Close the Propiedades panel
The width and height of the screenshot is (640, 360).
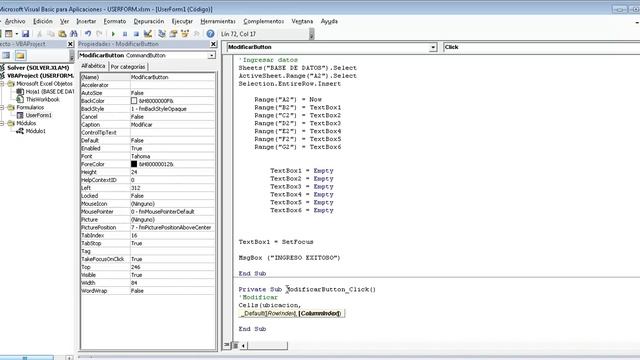click(213, 44)
